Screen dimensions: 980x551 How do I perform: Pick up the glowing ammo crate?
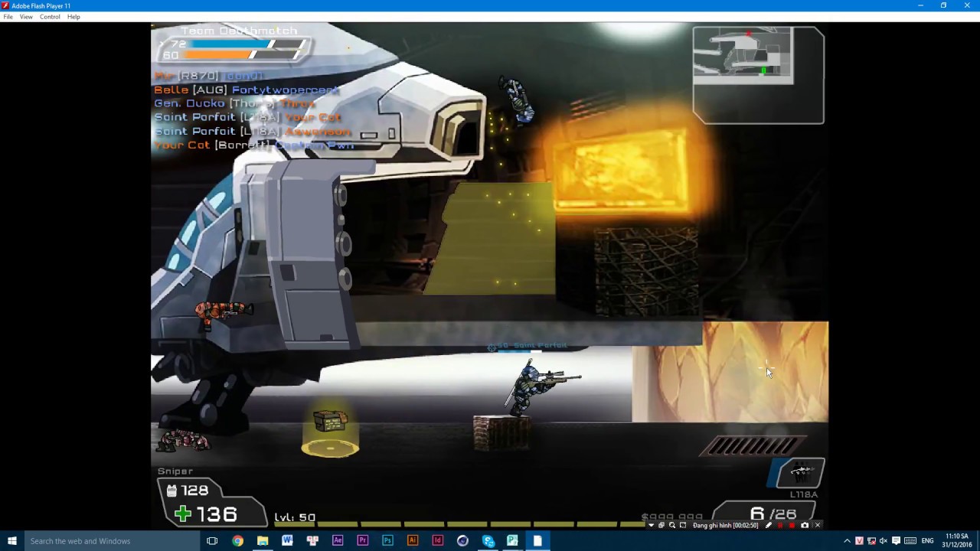(330, 422)
